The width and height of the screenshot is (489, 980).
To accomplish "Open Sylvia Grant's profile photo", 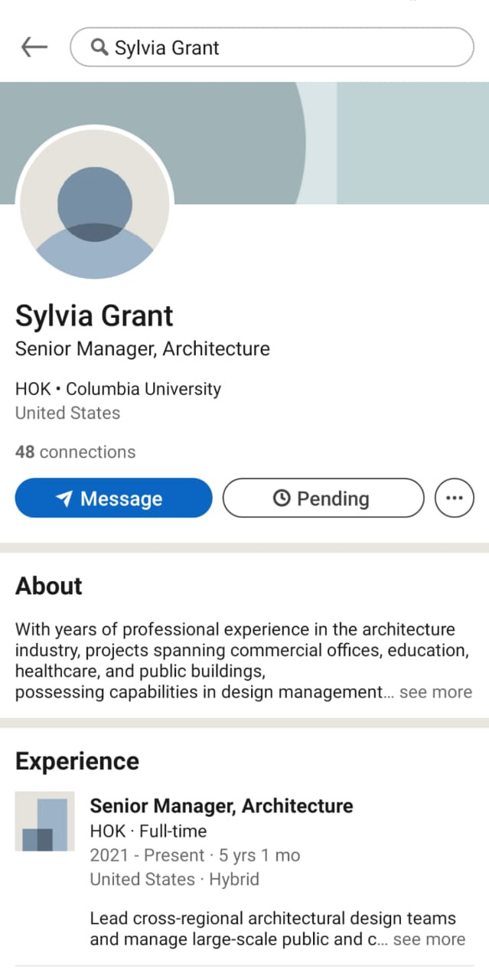I will click(95, 204).
